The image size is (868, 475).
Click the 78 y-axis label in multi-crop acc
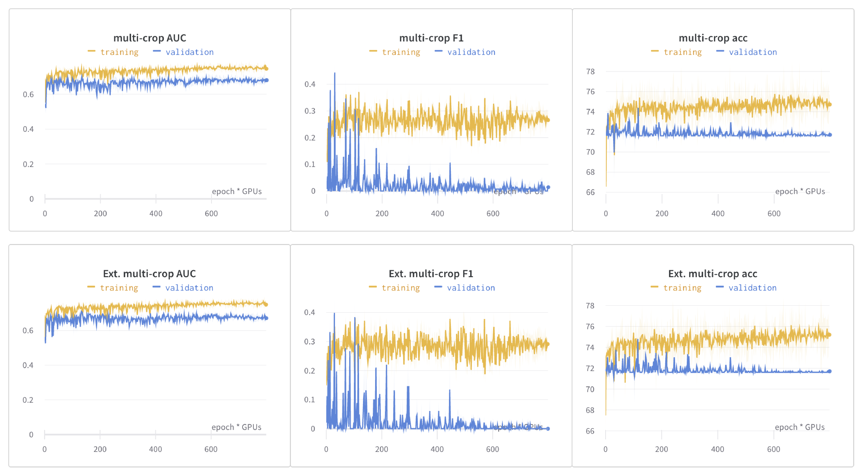coord(590,71)
